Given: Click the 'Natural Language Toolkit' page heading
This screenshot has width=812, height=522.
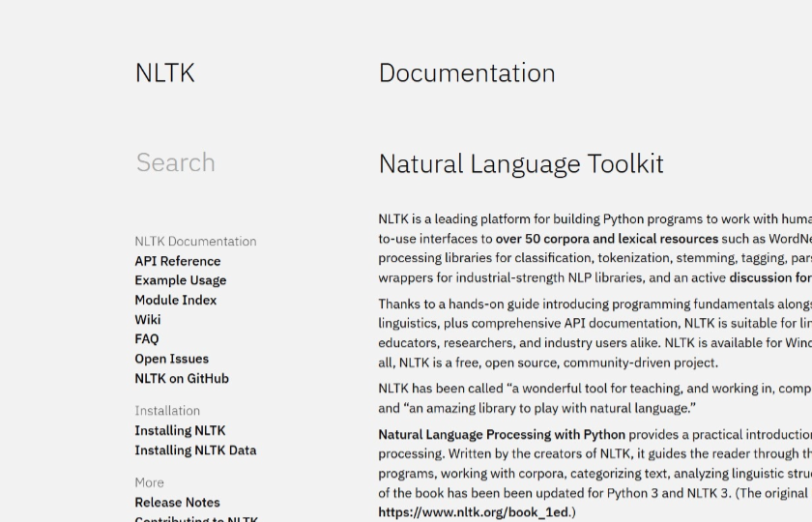Looking at the screenshot, I should [521, 164].
